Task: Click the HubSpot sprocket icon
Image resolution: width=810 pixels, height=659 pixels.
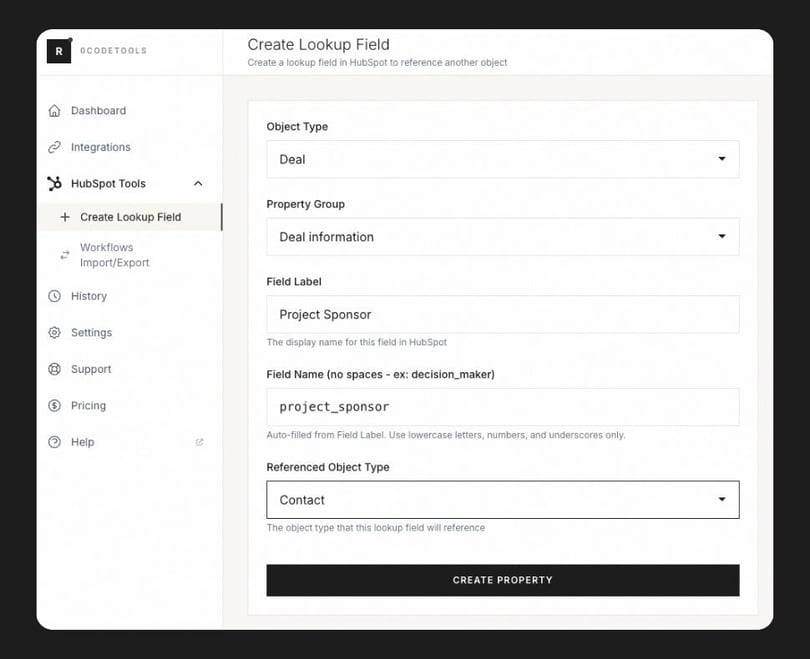Action: 54,184
